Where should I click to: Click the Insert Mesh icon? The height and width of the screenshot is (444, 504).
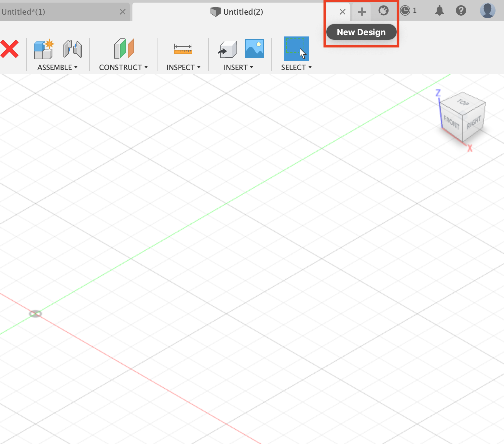(227, 49)
